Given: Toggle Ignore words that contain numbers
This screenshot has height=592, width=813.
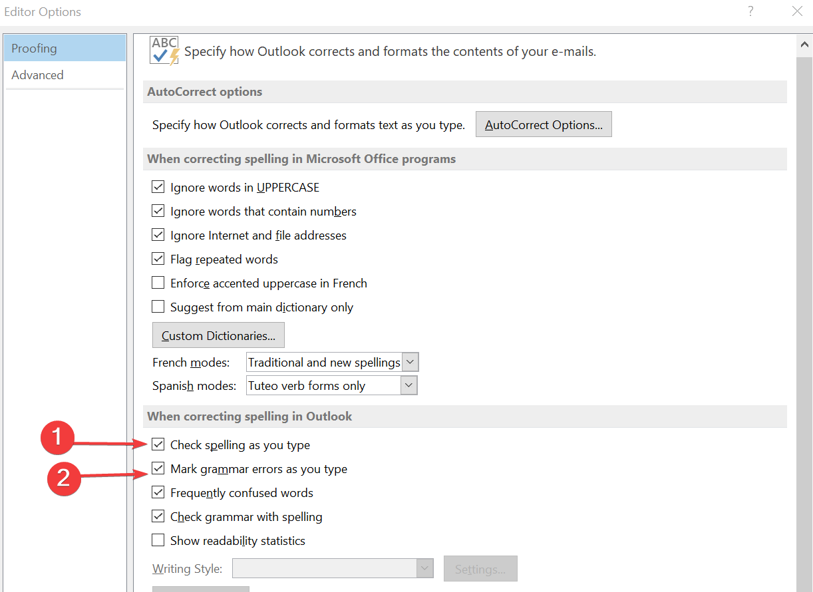Looking at the screenshot, I should (x=158, y=210).
